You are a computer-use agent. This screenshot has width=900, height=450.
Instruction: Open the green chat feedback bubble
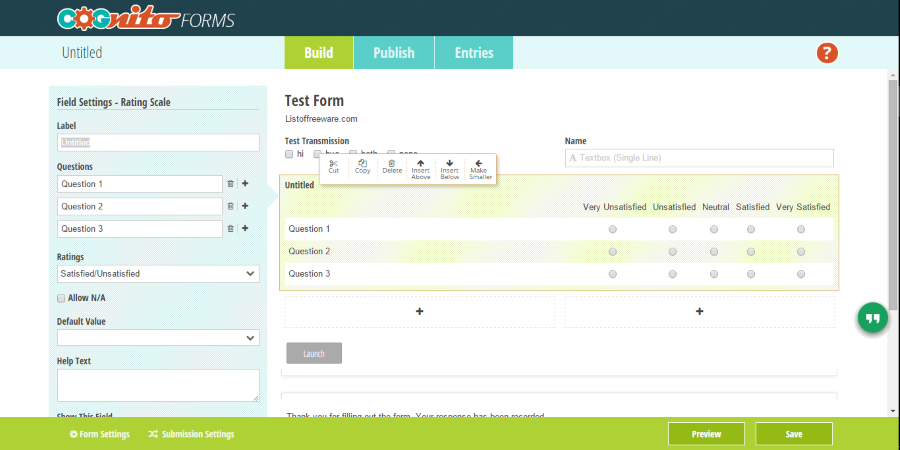click(872, 318)
